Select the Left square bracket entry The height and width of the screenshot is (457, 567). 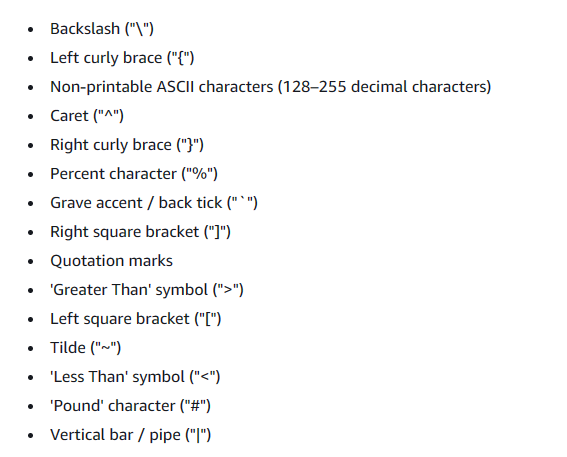point(136,319)
